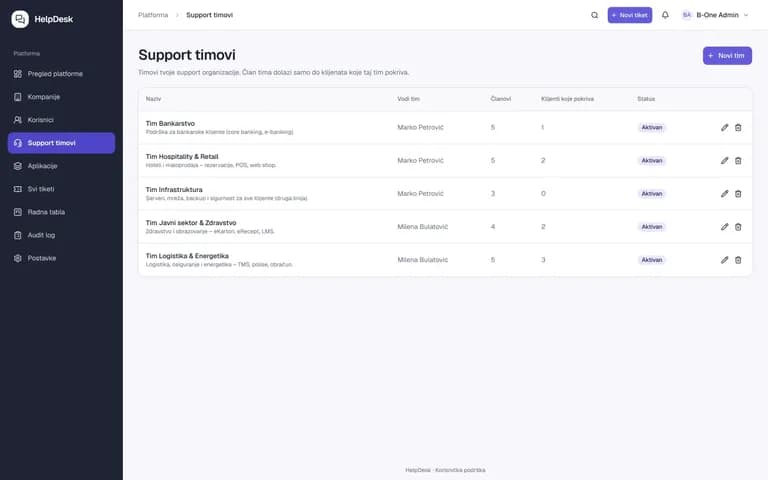Click Milena Bulatović in Tim Javni sektor row
The width and height of the screenshot is (768, 480).
pyautogui.click(x=422, y=227)
